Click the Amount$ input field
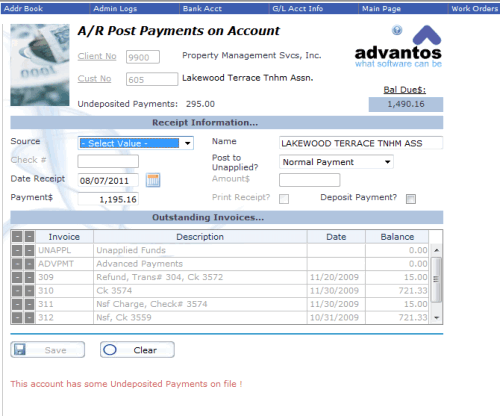Screen dimensions: 500x416 click(x=310, y=180)
